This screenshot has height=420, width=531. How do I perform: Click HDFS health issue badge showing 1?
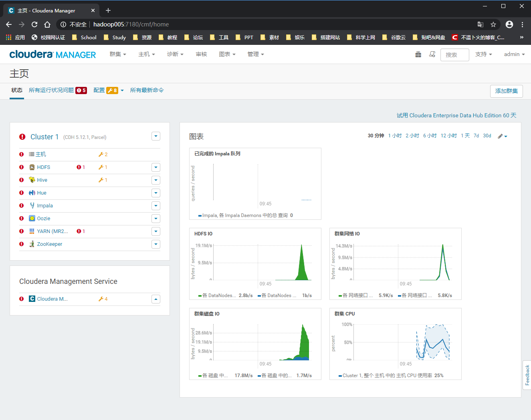click(x=81, y=167)
